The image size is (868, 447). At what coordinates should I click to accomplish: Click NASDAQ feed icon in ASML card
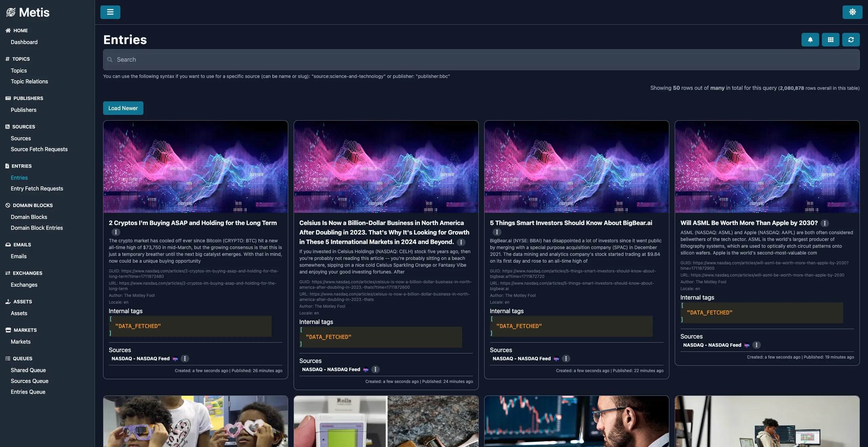point(747,345)
